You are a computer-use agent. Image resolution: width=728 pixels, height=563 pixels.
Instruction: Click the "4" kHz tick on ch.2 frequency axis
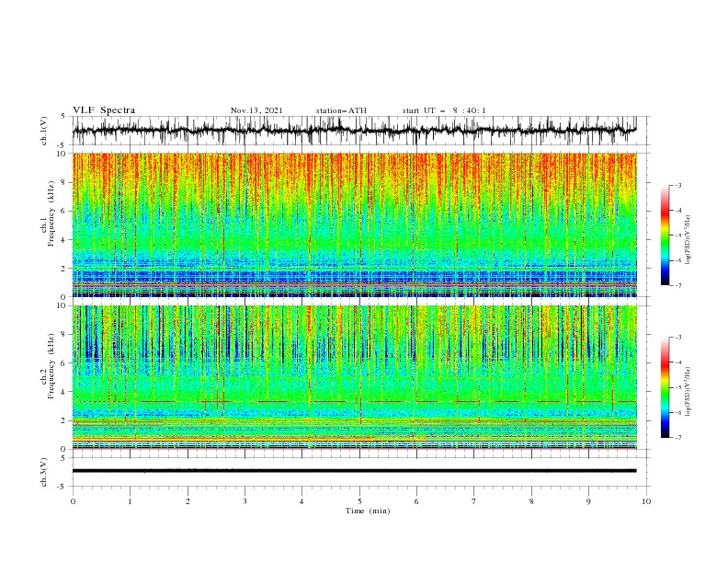pos(64,392)
